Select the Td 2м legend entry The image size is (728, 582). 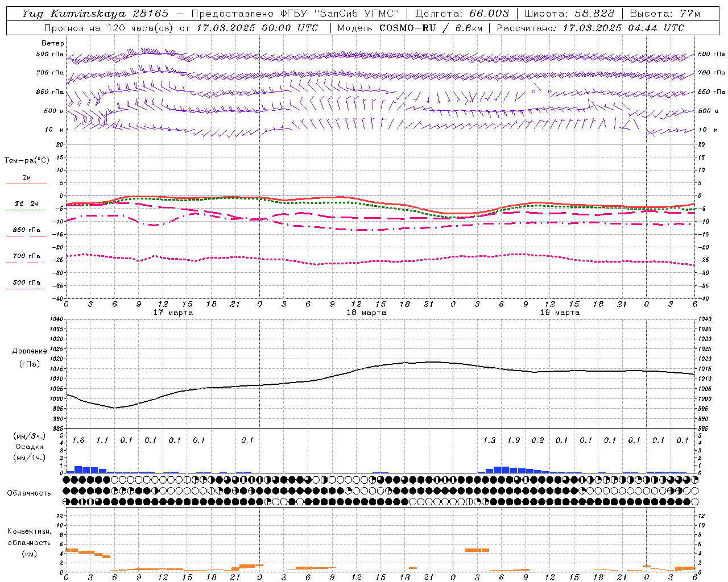click(26, 203)
